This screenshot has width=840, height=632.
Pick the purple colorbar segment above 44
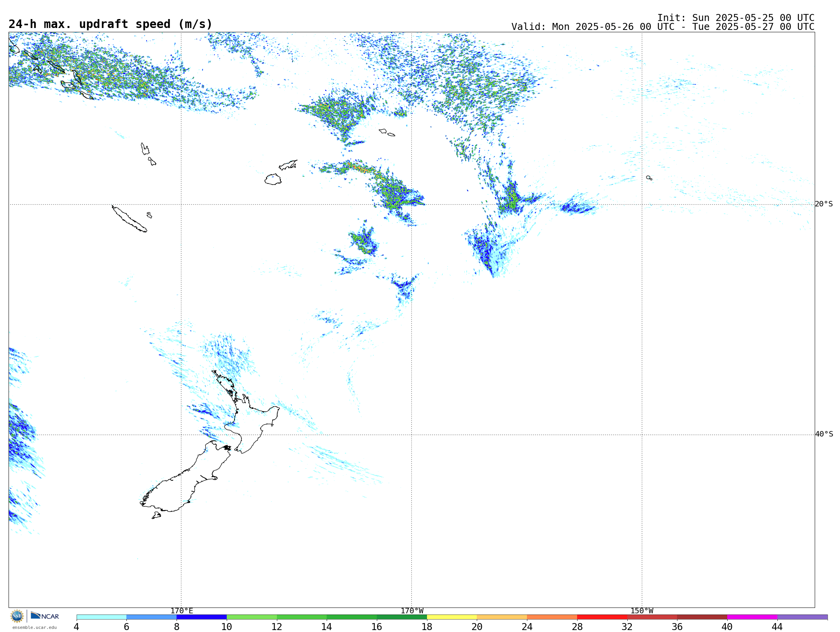(x=802, y=617)
